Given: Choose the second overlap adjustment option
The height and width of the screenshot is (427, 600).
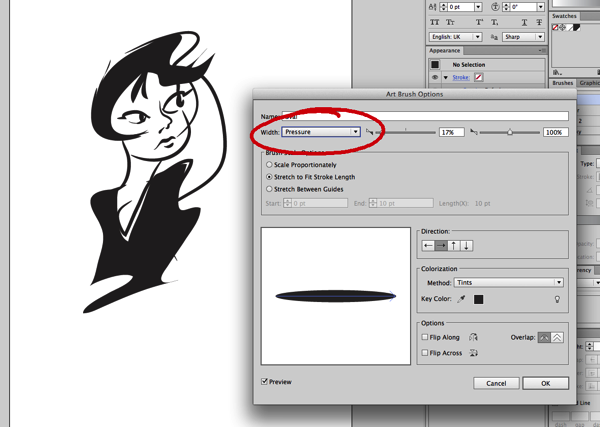Looking at the screenshot, I should (557, 338).
